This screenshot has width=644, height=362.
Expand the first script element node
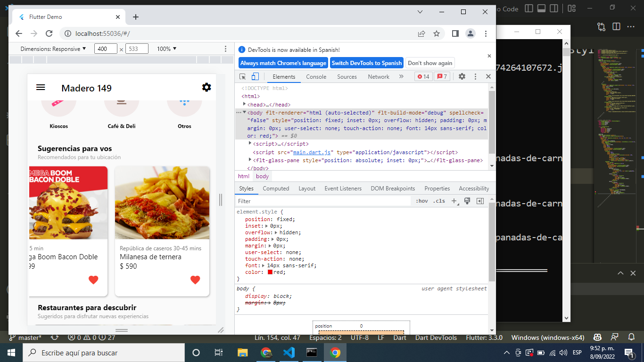250,143
